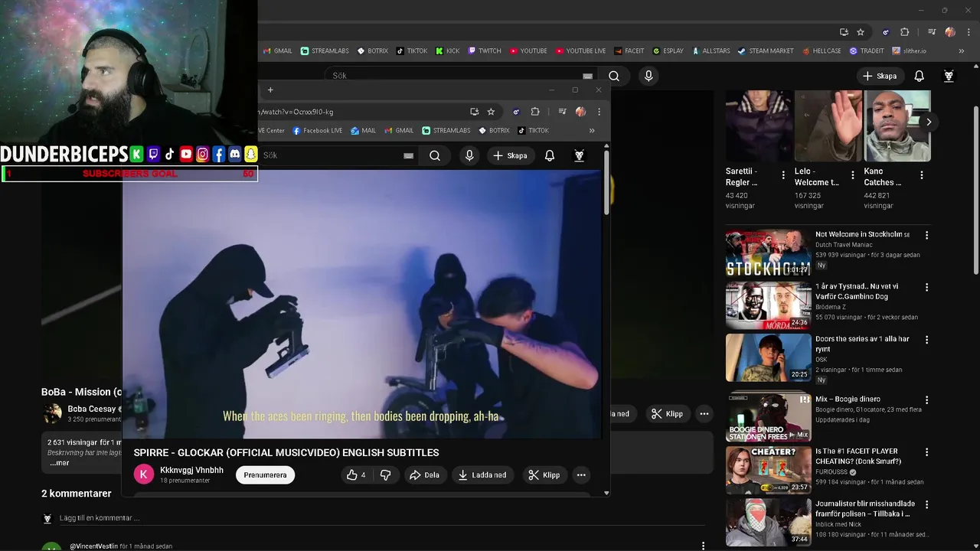Open Extensions puzzle icon in back window
This screenshot has width=980, height=551.
tap(905, 32)
